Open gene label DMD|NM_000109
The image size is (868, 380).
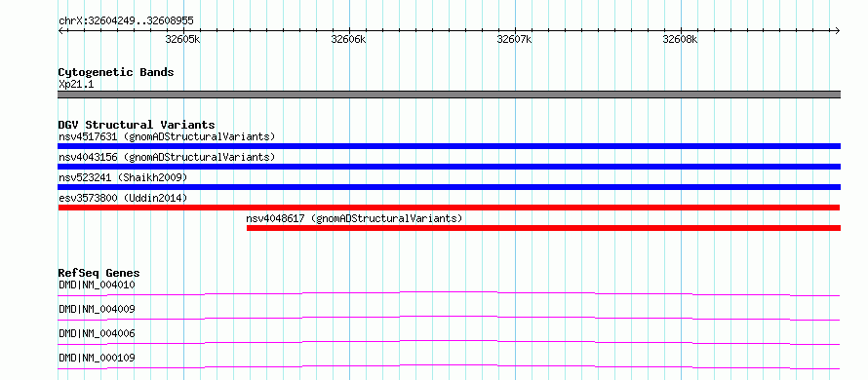[x=97, y=358]
